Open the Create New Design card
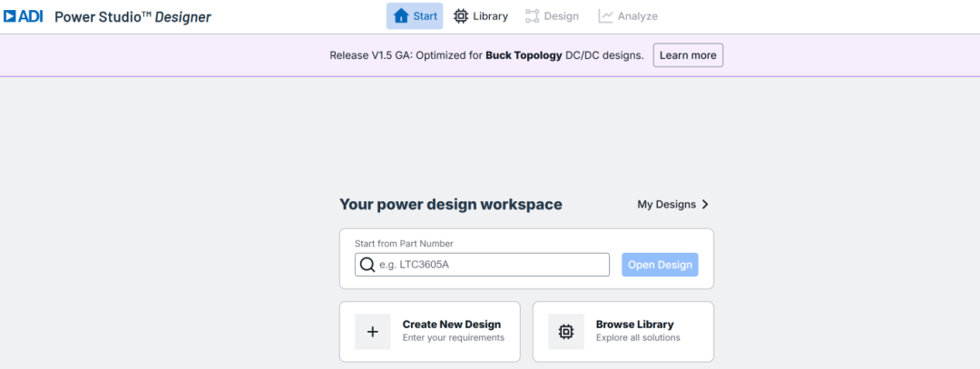The height and width of the screenshot is (369, 980). coord(430,332)
